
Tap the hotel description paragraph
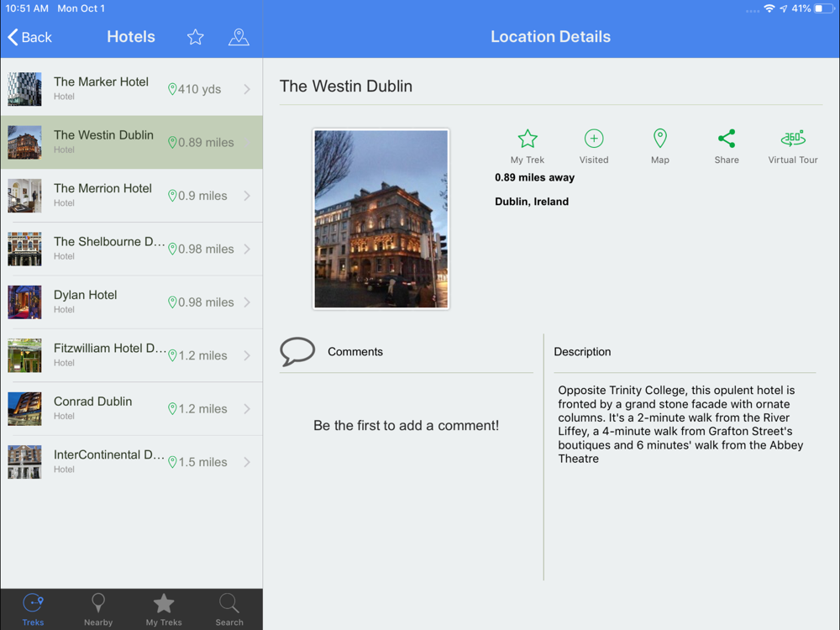coord(680,424)
